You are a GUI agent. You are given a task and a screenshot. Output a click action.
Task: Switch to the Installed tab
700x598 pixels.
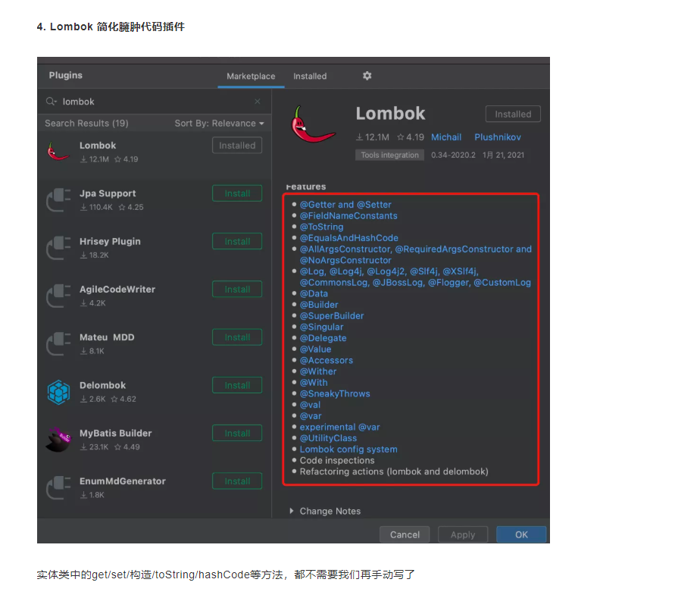[310, 77]
